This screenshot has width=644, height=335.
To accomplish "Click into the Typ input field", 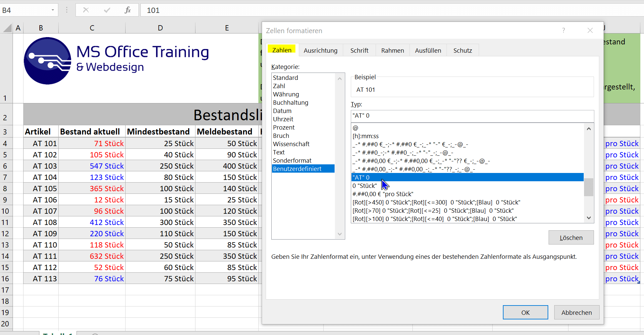I will pyautogui.click(x=472, y=116).
